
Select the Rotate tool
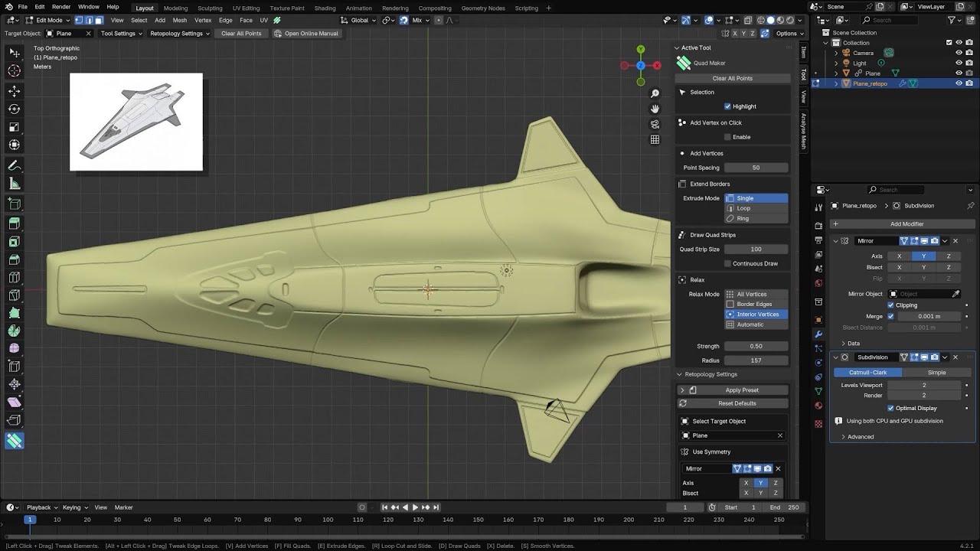(14, 109)
